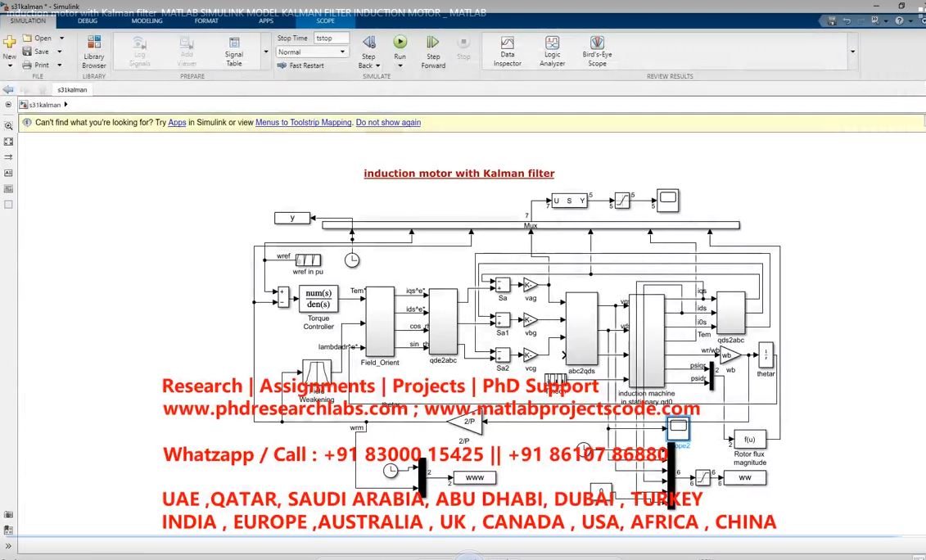The width and height of the screenshot is (926, 560).
Task: Expand the Review Results gallery arrow
Action: point(852,52)
